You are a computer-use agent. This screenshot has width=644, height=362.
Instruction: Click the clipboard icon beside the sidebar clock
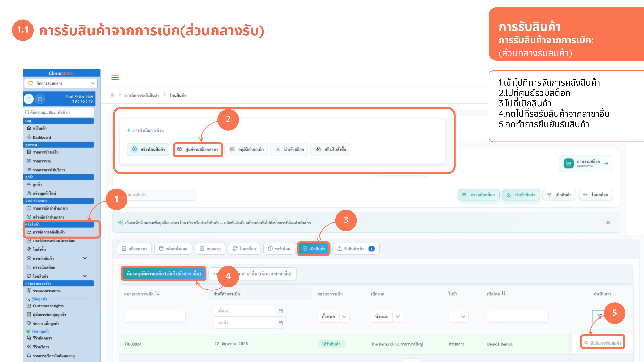click(40, 99)
